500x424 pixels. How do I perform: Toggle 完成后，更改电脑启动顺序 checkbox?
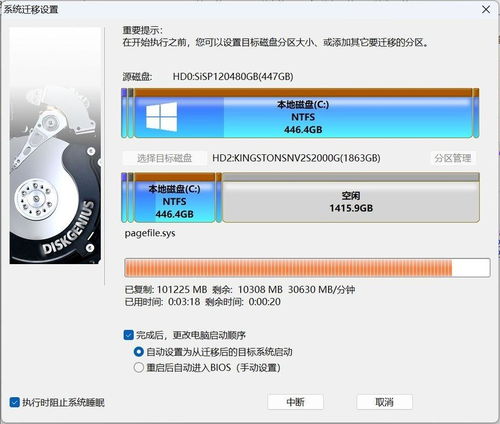[129, 335]
